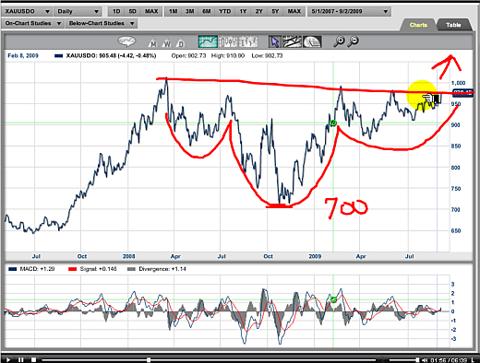Play the video

(9, 360)
